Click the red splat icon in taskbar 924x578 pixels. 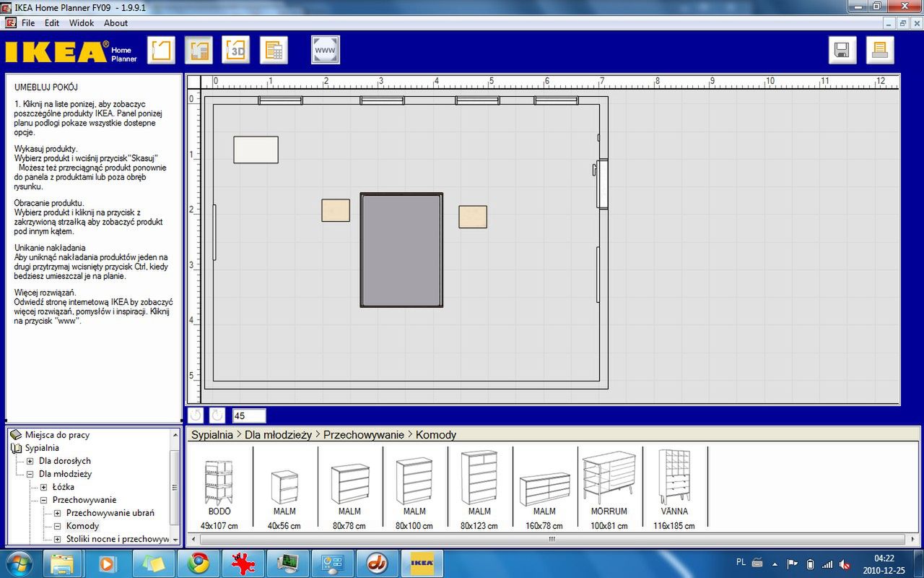243,563
